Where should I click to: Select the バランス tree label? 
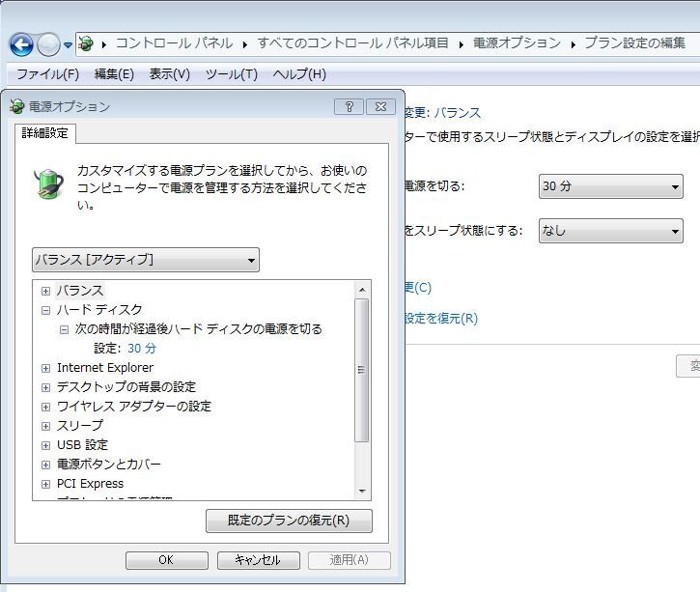[x=80, y=290]
